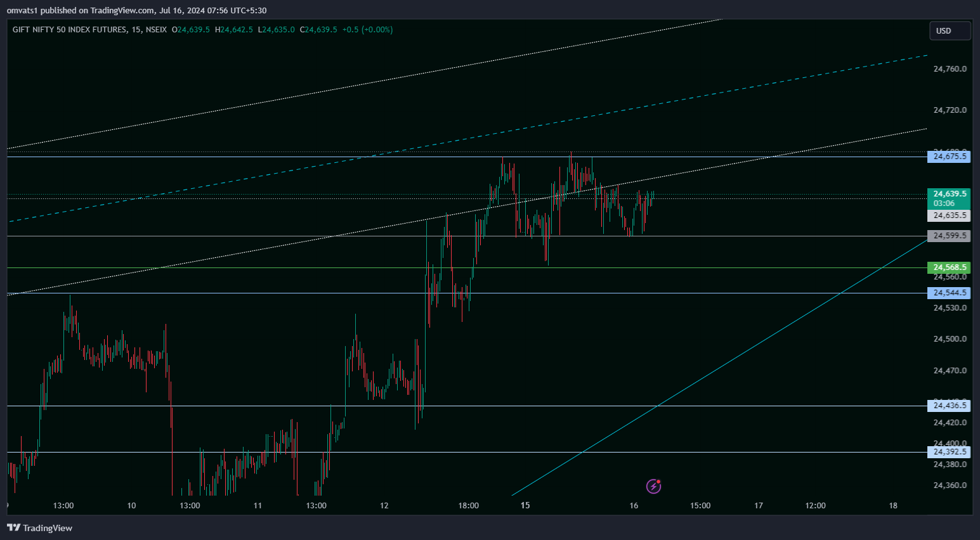Select the 24,635.5 price label

coord(949,215)
